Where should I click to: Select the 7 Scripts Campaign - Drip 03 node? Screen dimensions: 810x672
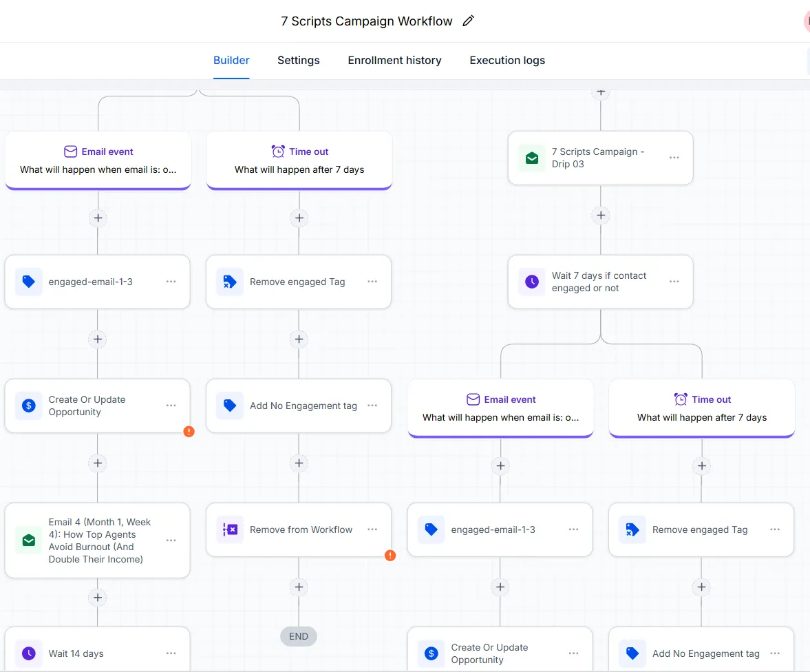[600, 158]
